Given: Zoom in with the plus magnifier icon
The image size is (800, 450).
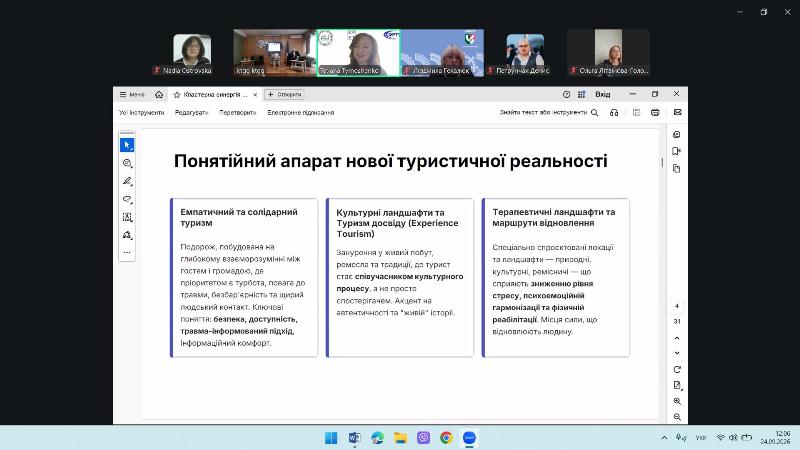Looking at the screenshot, I should coord(677,402).
